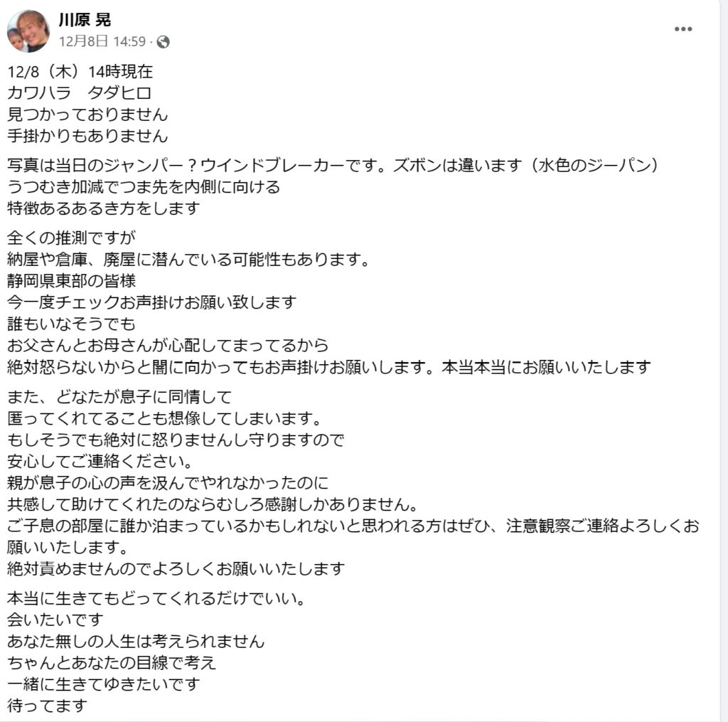Open profile link 川原 晃
728x722 pixels.
85,20
